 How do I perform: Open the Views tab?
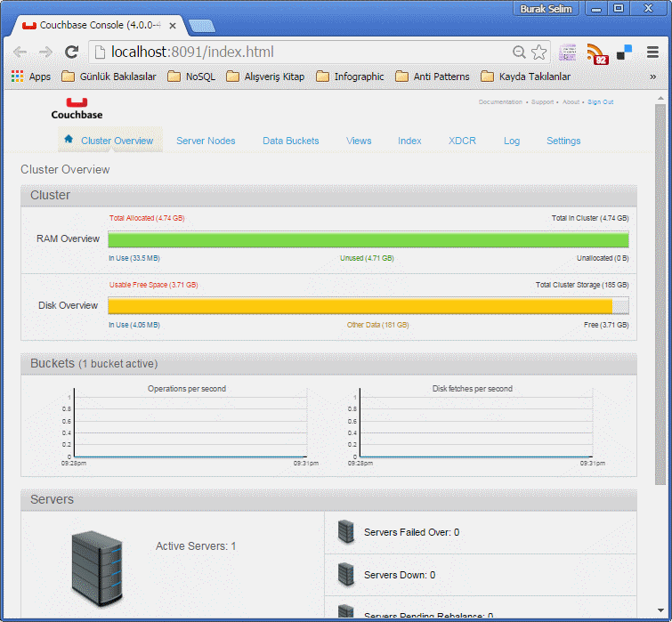point(359,141)
